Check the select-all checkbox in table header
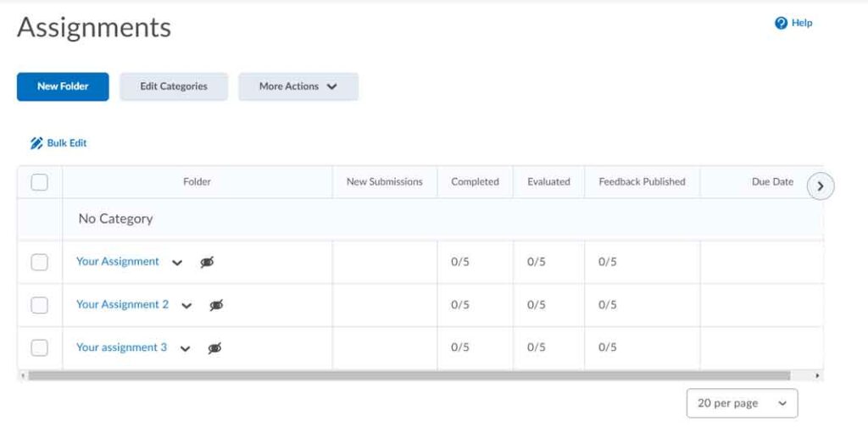868x433 pixels. (x=40, y=182)
